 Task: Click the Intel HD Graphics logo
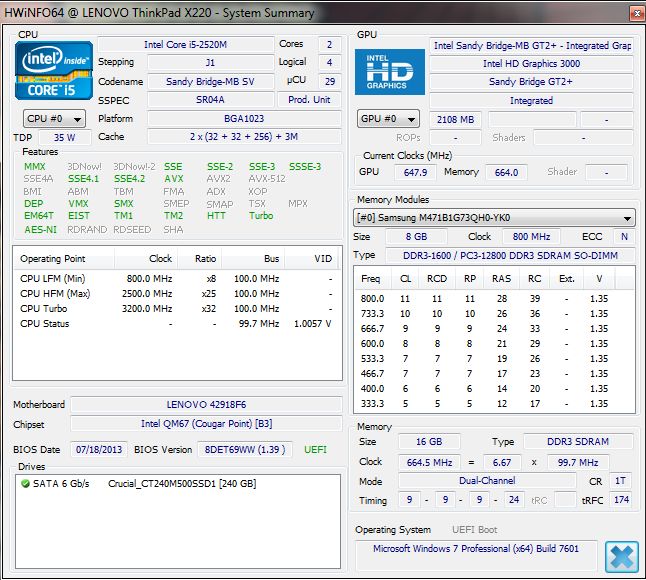[390, 72]
